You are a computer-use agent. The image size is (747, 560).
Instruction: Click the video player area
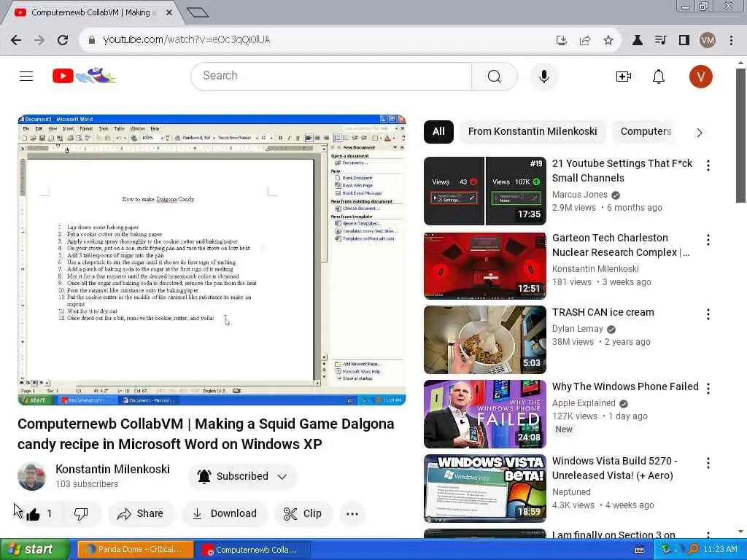212,260
